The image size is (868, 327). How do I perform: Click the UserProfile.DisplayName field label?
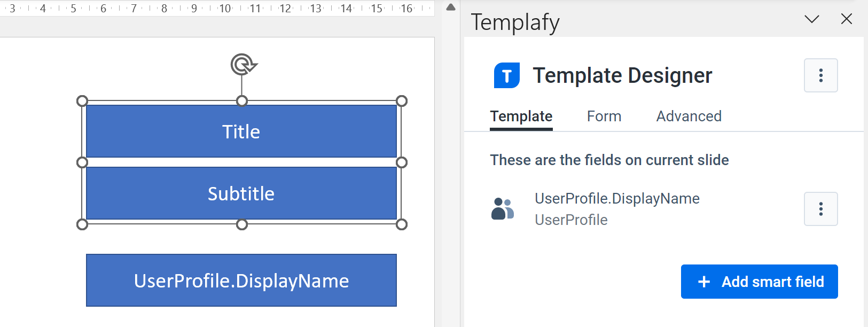point(617,198)
